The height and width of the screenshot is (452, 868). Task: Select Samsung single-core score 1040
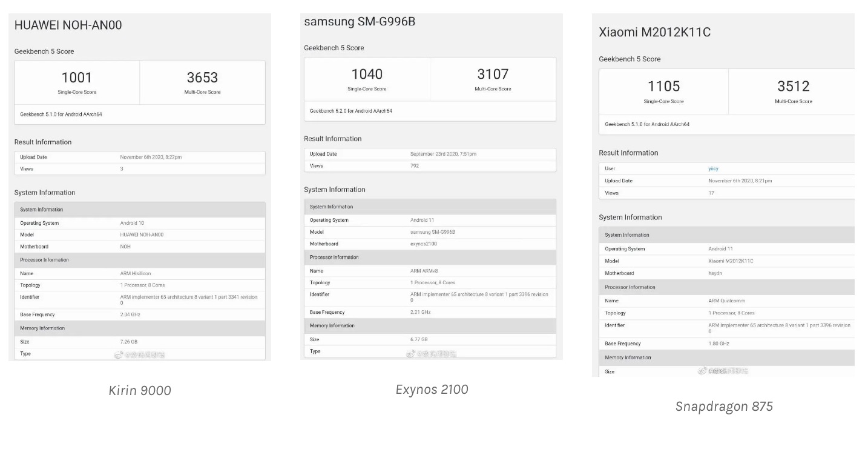367,74
